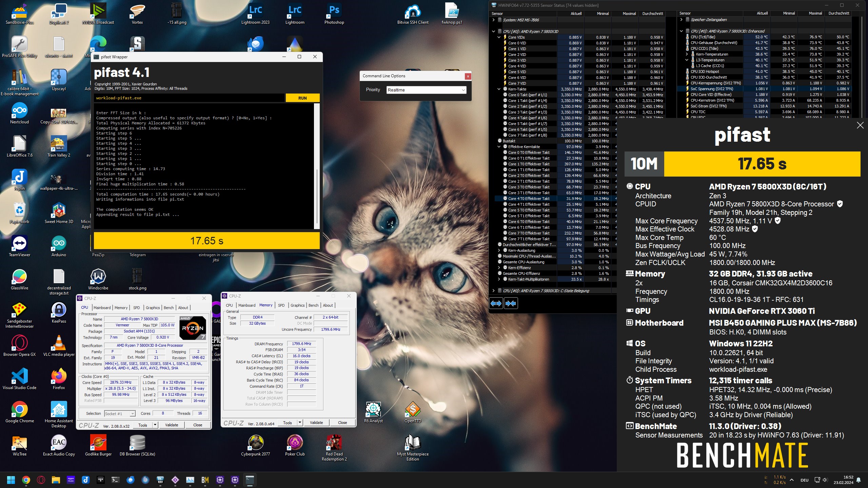Open the Duplicati 2 desktop icon
Image resolution: width=868 pixels, height=488 pixels.
coord(59,14)
